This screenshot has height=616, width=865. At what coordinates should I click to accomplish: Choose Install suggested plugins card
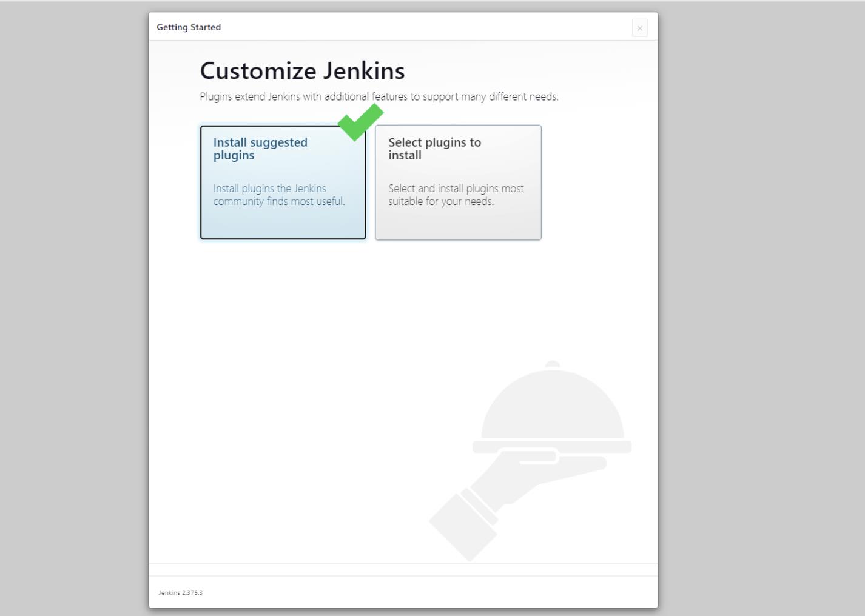[x=283, y=182]
